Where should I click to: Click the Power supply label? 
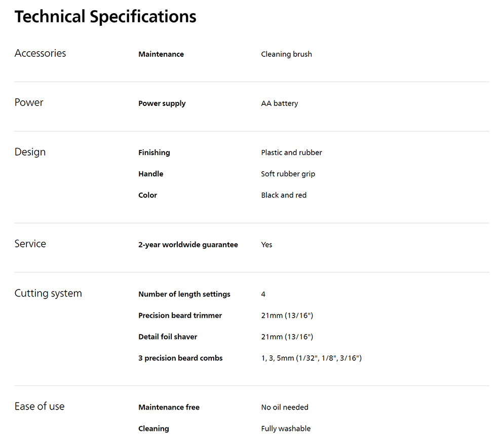click(162, 103)
